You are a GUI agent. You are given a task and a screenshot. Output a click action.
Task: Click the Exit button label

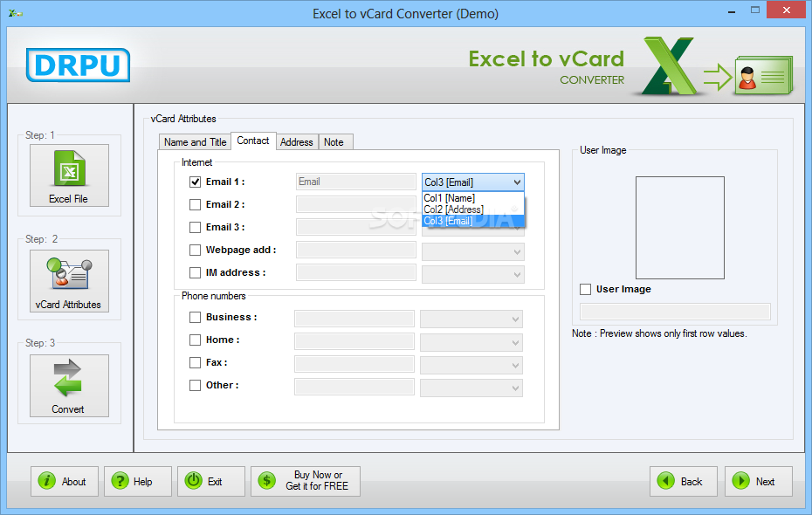click(x=215, y=481)
